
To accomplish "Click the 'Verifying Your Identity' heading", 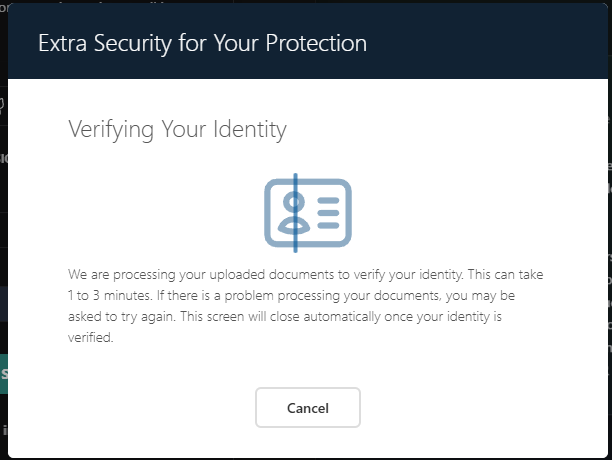I will click(x=177, y=129).
